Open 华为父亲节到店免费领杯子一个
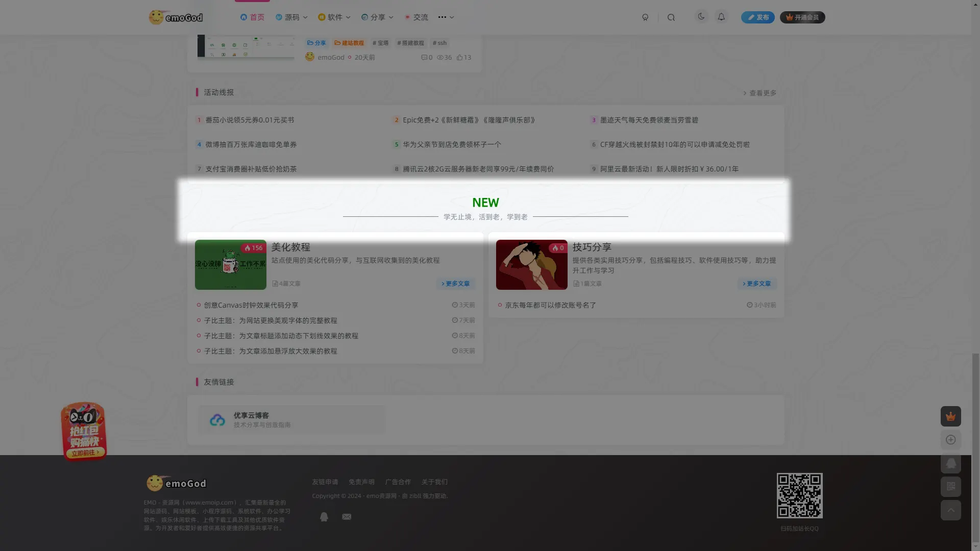The height and width of the screenshot is (551, 980). pos(452,144)
